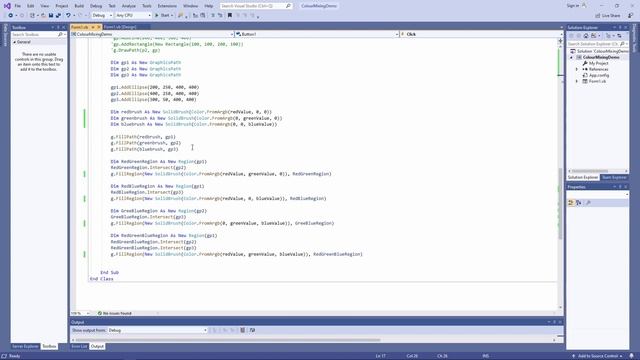Open the Build menu
This screenshot has width=640, height=360.
coord(79,6)
